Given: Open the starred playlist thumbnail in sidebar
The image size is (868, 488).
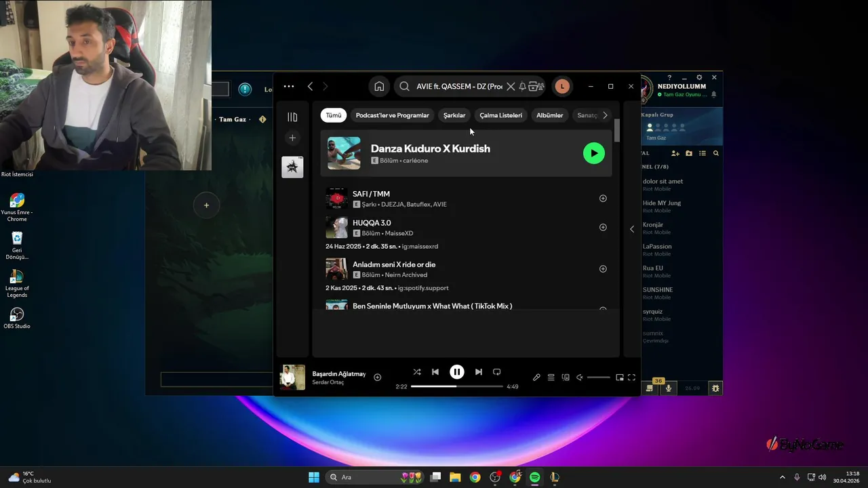Looking at the screenshot, I should click(x=292, y=167).
